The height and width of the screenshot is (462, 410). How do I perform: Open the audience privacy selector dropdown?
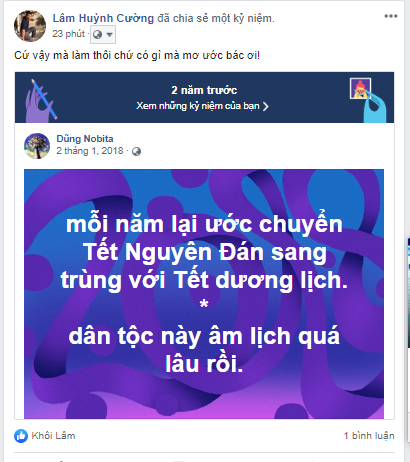point(103,34)
